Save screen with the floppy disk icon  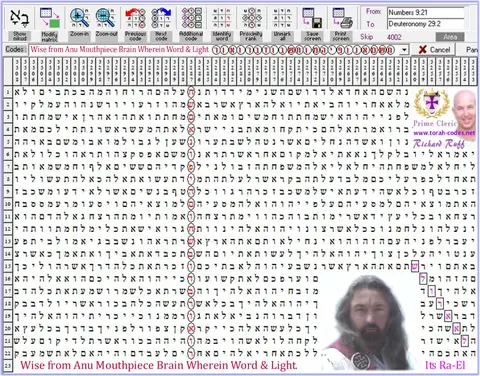click(312, 24)
